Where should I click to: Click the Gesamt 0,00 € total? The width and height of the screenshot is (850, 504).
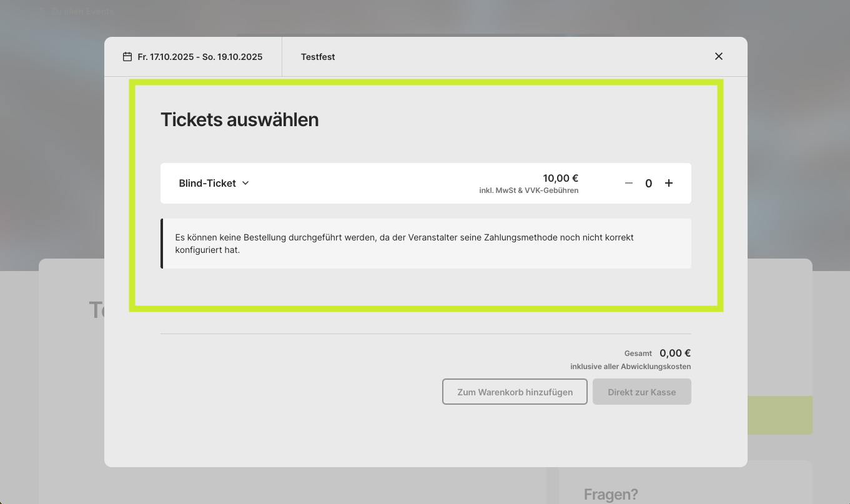tap(658, 353)
